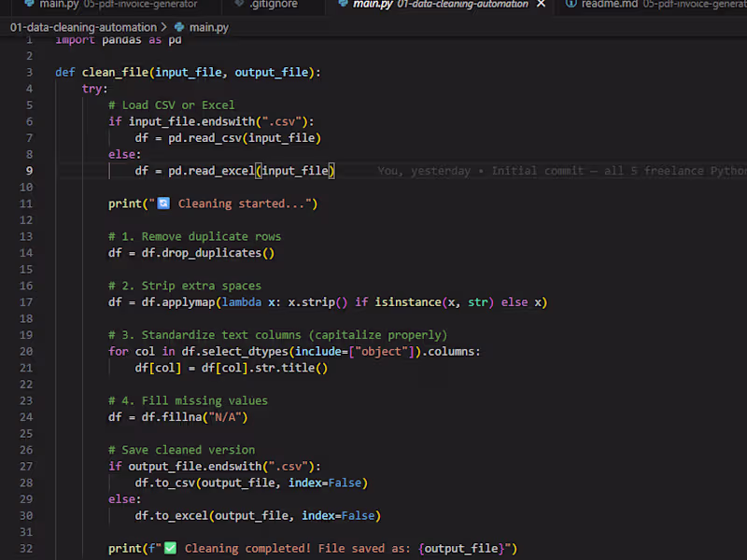Click the Python icon on the active main.py tab
The height and width of the screenshot is (560, 747).
tap(345, 5)
